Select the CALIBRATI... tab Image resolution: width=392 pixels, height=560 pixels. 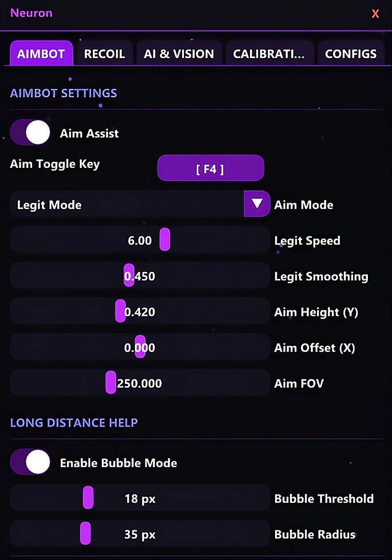coord(269,54)
